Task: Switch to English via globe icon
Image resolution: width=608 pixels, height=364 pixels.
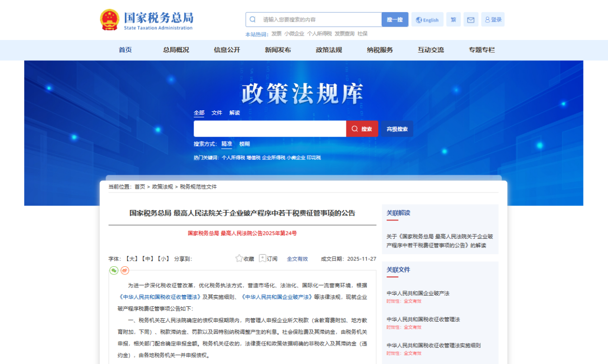Action: point(427,20)
